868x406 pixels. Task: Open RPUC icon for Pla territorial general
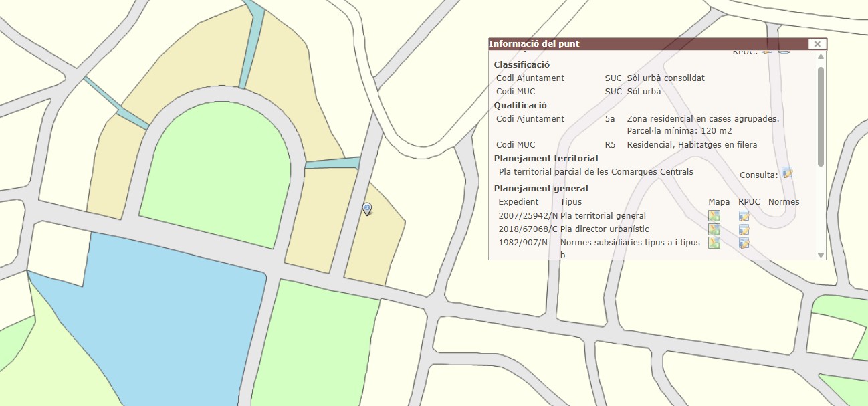pyautogui.click(x=744, y=215)
